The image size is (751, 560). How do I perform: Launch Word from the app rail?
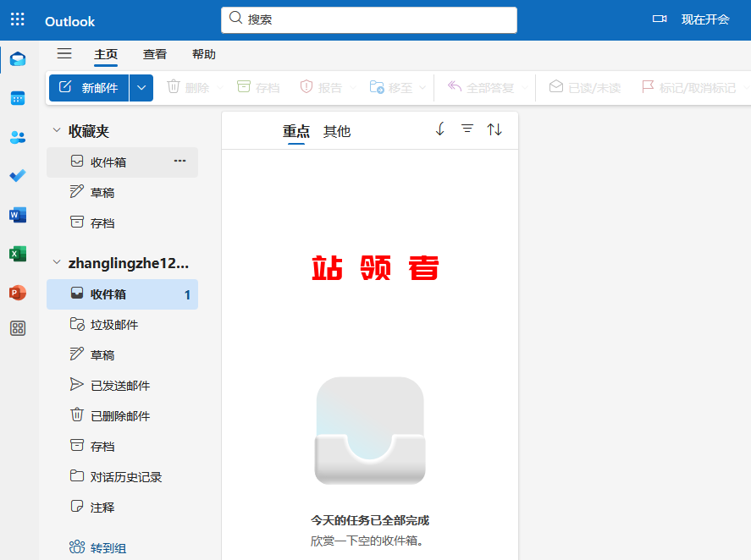point(18,215)
